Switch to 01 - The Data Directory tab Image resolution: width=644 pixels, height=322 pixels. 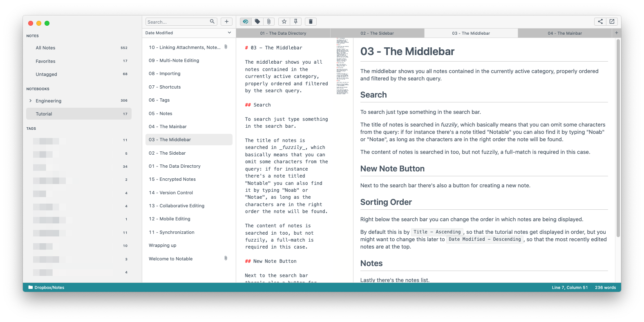[283, 33]
